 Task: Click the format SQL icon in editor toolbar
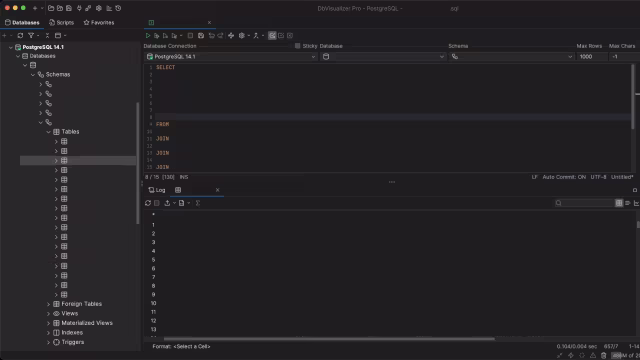tap(231, 36)
